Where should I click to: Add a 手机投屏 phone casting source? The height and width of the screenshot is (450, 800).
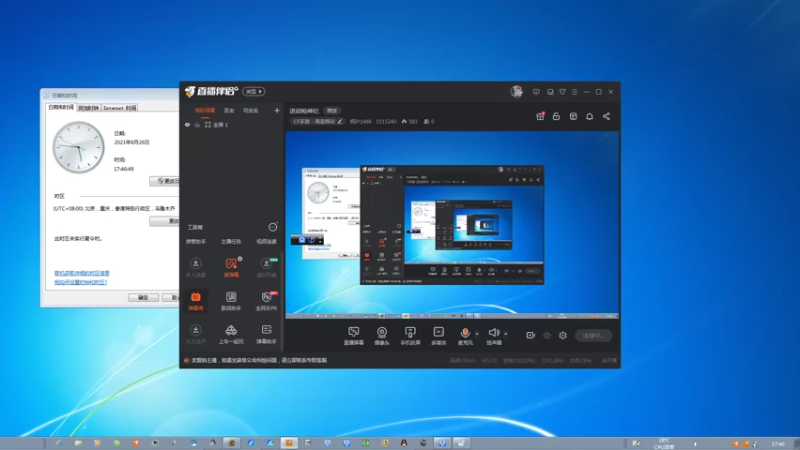pos(410,336)
